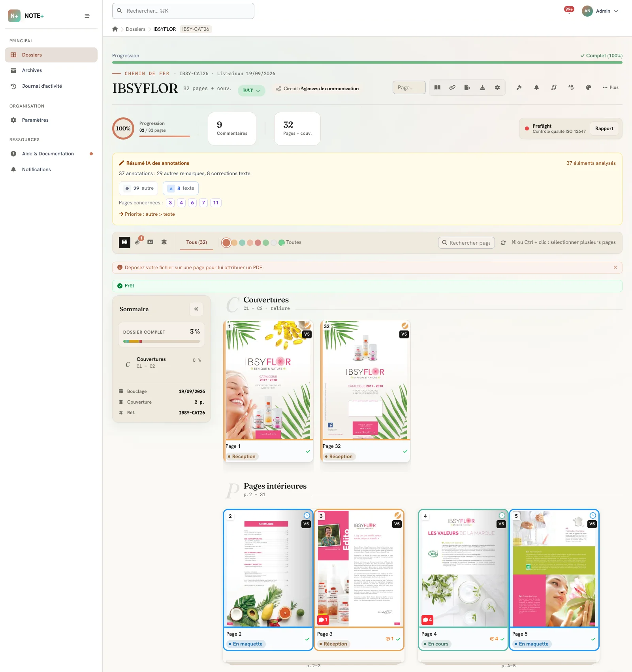Click the page reorder swap icon
Screen dimensions: 632x672
pyautogui.click(x=554, y=87)
